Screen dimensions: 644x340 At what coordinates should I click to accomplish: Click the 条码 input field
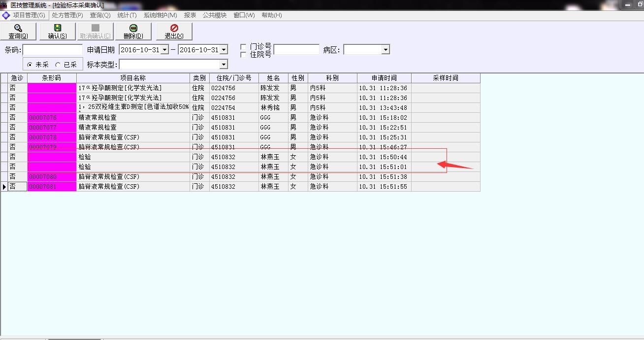pos(53,50)
